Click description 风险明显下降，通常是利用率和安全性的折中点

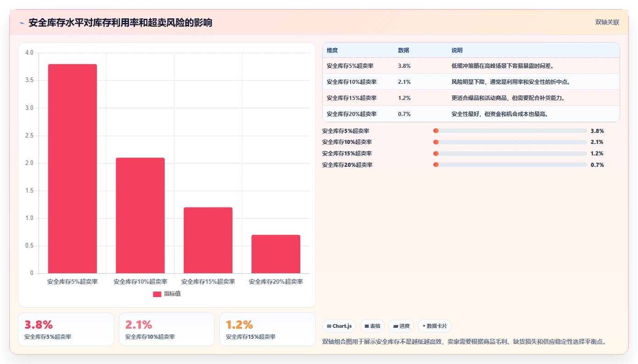pyautogui.click(x=510, y=82)
